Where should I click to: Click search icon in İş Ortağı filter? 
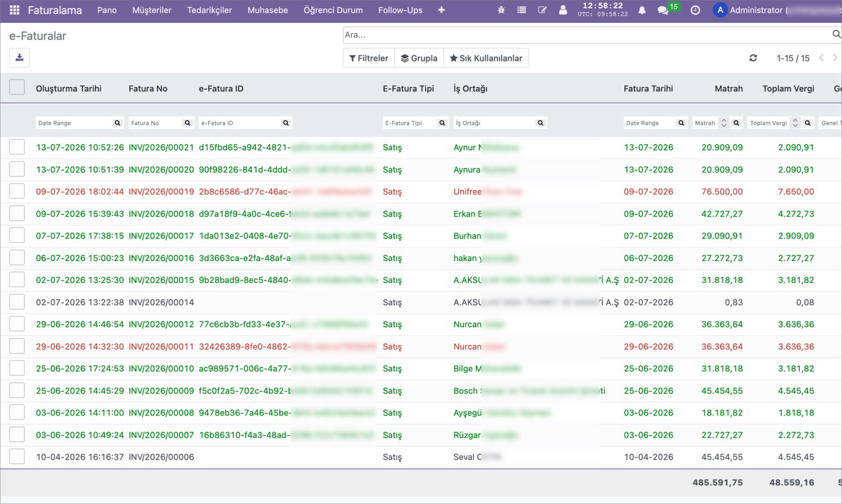pos(540,123)
